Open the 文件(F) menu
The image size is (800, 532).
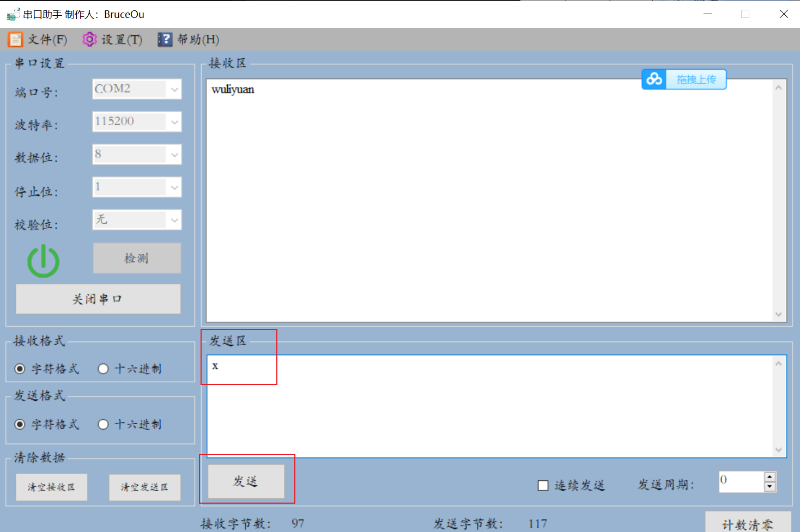38,39
